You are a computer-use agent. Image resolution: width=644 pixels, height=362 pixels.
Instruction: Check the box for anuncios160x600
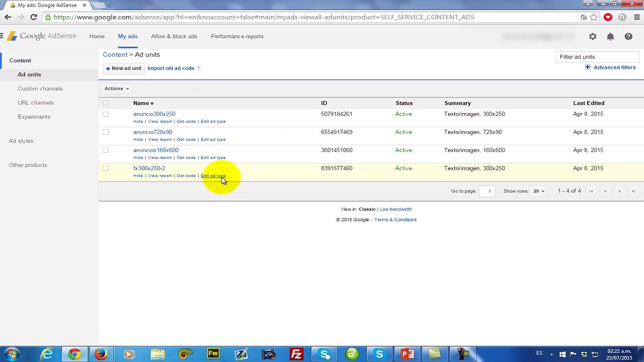106,150
